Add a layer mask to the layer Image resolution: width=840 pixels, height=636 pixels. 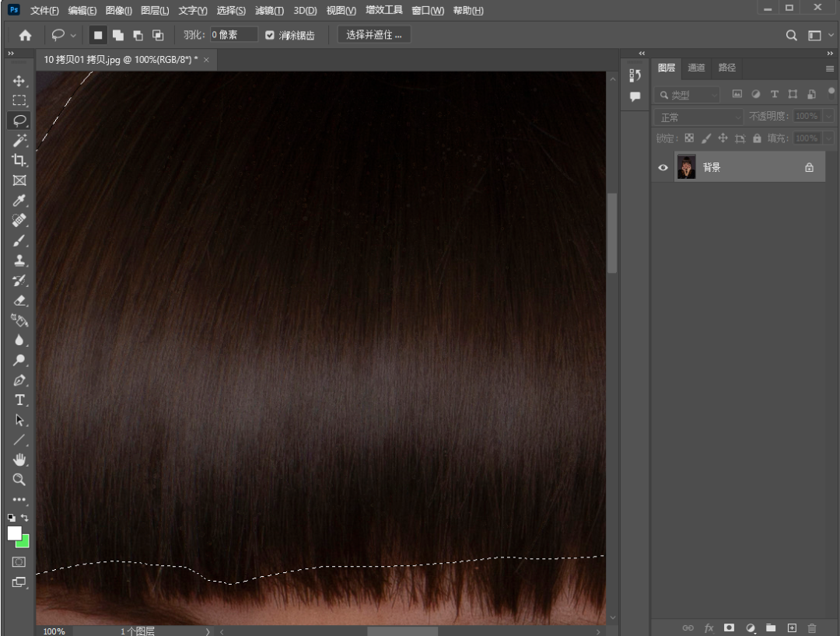tap(730, 627)
